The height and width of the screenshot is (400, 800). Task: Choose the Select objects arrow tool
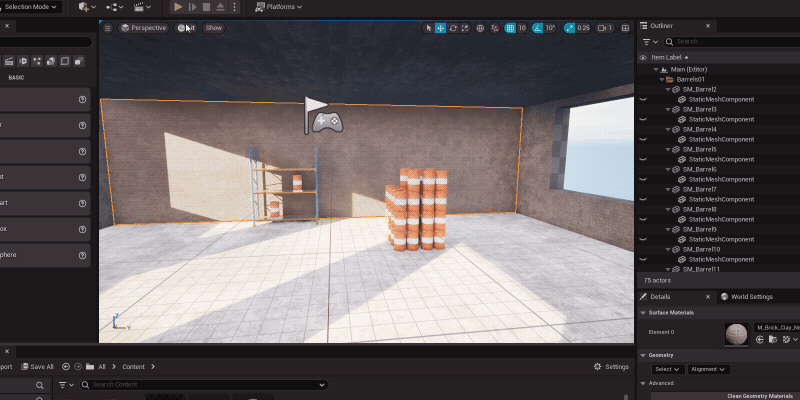[429, 28]
